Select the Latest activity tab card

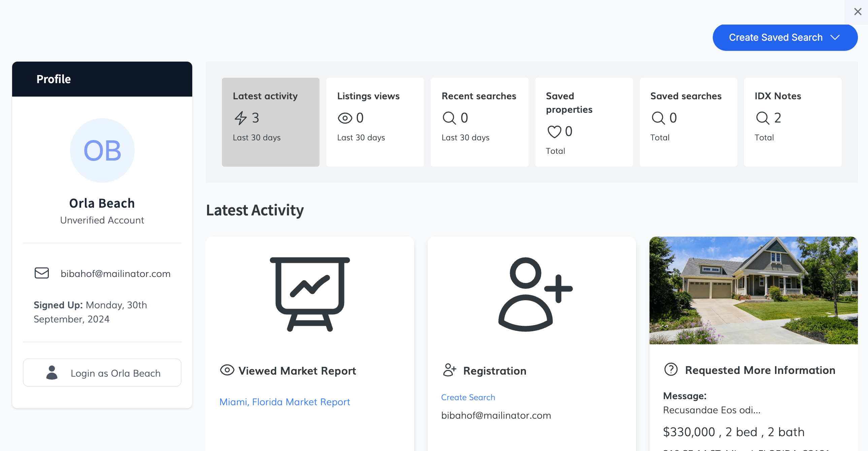[270, 122]
